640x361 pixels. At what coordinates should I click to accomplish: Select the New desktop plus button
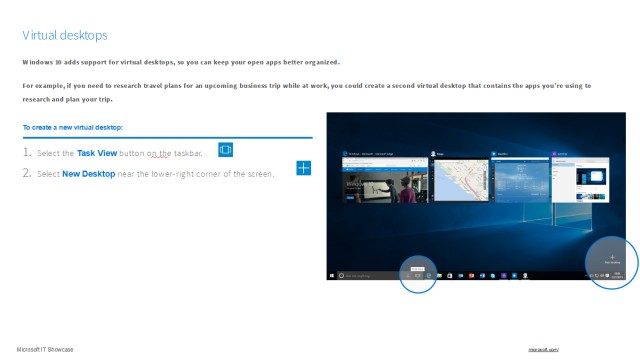pyautogui.click(x=612, y=259)
